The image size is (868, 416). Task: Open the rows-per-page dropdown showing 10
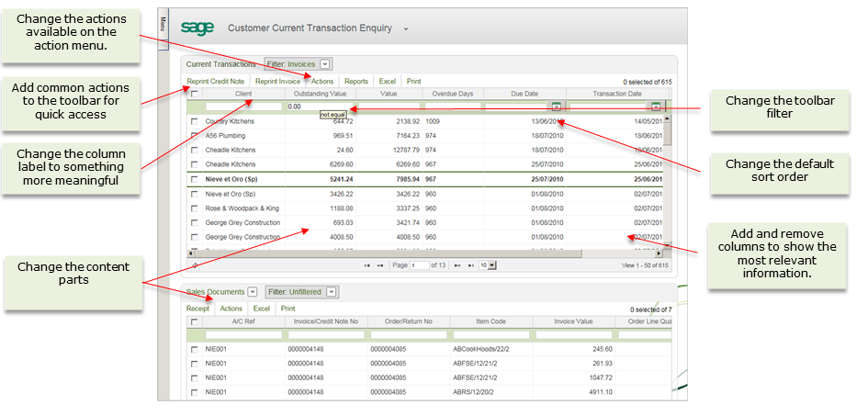click(488, 265)
